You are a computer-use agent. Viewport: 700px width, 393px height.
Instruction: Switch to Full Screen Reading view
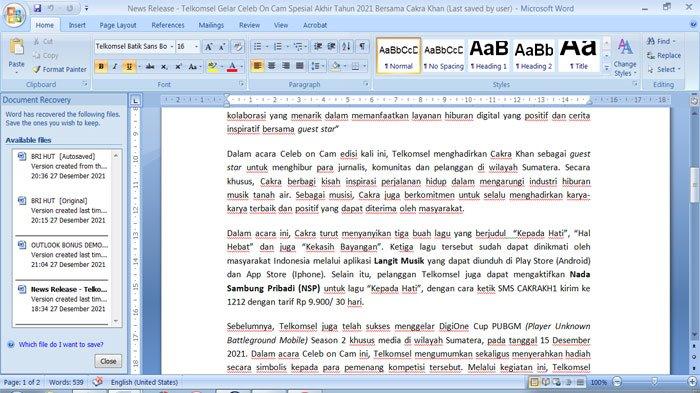point(546,382)
